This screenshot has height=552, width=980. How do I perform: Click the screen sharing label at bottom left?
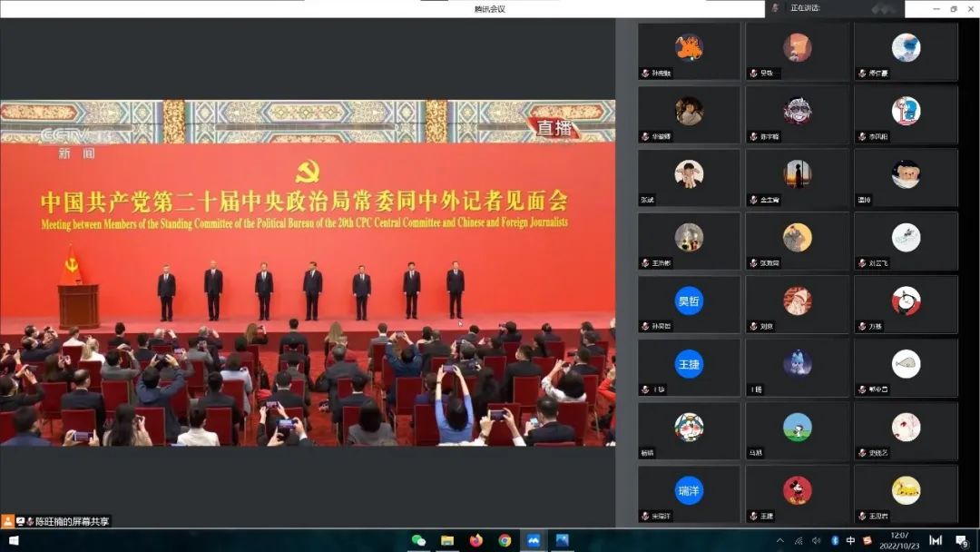56,521
